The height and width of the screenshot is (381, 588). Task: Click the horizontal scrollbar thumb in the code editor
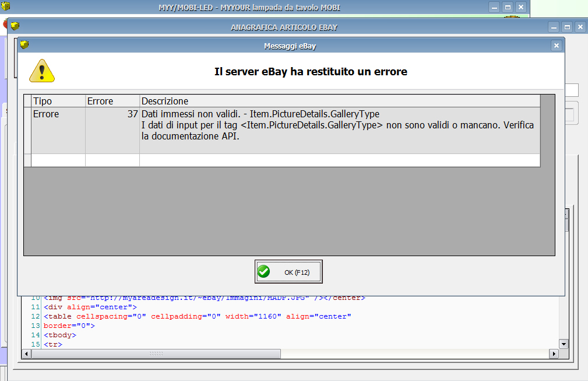click(x=156, y=354)
